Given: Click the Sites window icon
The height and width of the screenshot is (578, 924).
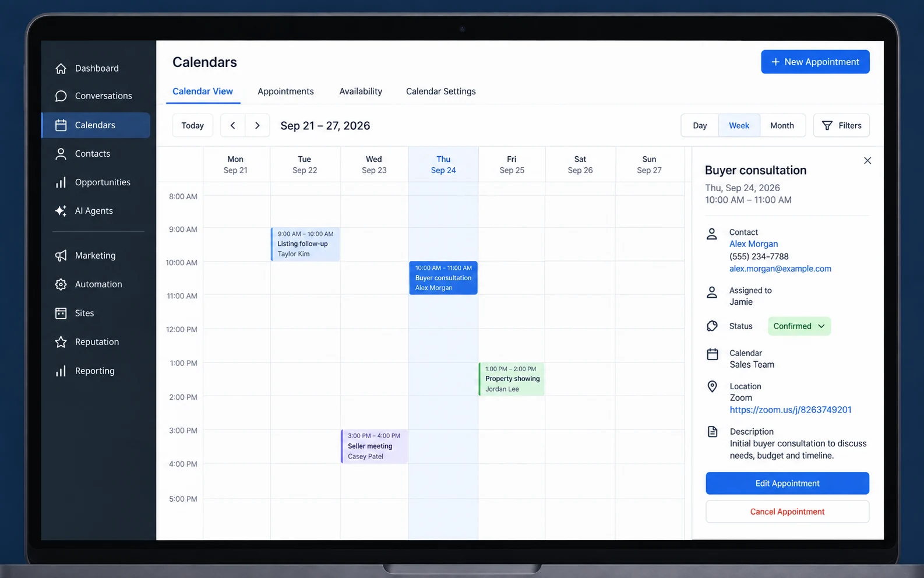Looking at the screenshot, I should (61, 313).
